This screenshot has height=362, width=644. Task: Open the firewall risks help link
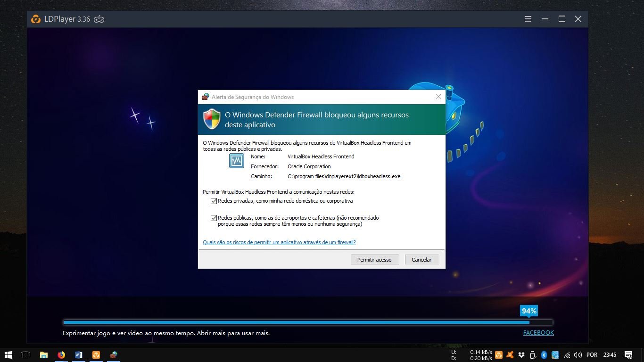click(279, 242)
